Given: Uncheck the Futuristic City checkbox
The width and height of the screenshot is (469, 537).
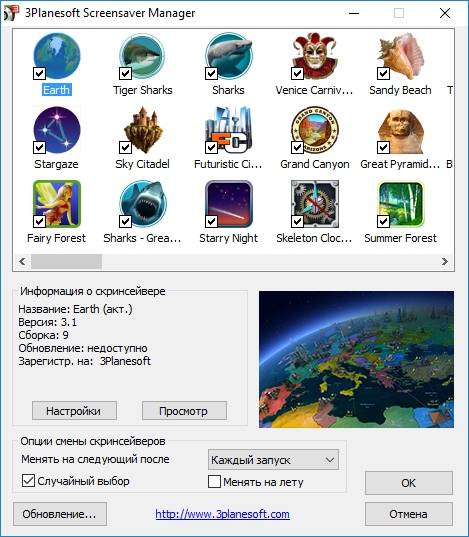Looking at the screenshot, I should click(x=211, y=147).
